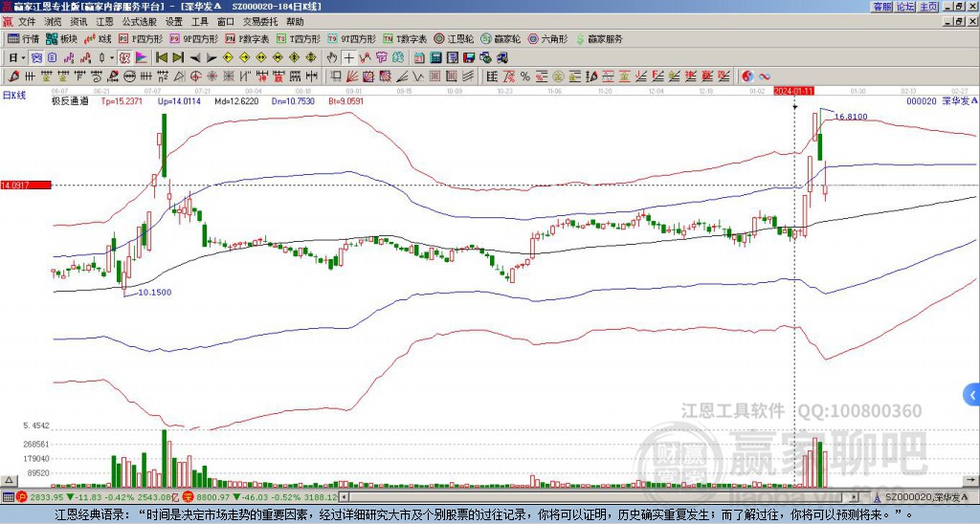Click the yin-yang icon in toolbar
The image size is (980, 524).
point(747,76)
